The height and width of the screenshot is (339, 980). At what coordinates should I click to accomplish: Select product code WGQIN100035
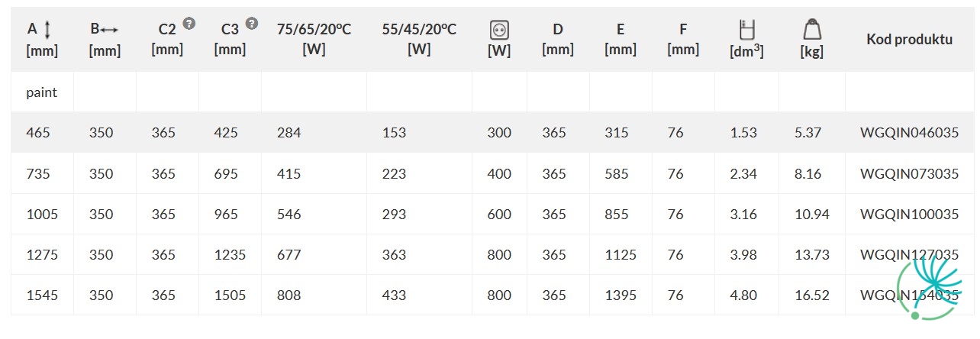(x=909, y=214)
